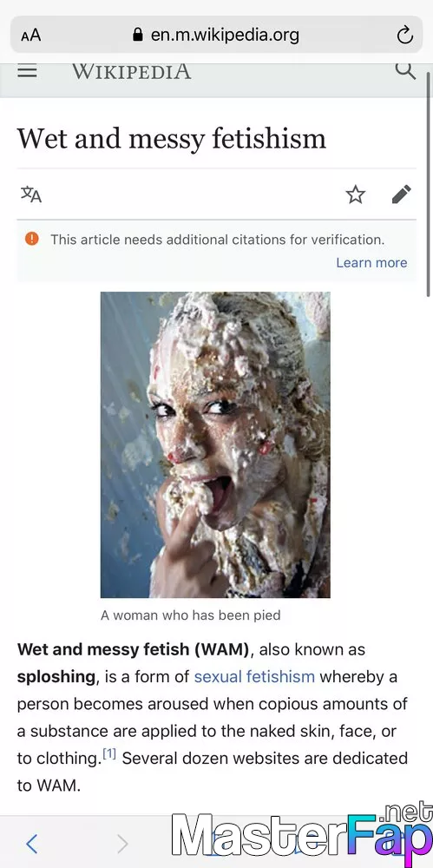Tap the Wet and messy fetishism heading
433x868 pixels.
pyautogui.click(x=172, y=138)
